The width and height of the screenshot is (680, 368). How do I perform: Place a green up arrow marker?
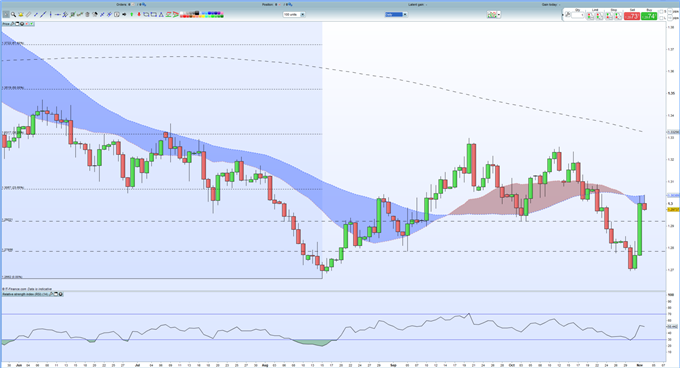(131, 14)
